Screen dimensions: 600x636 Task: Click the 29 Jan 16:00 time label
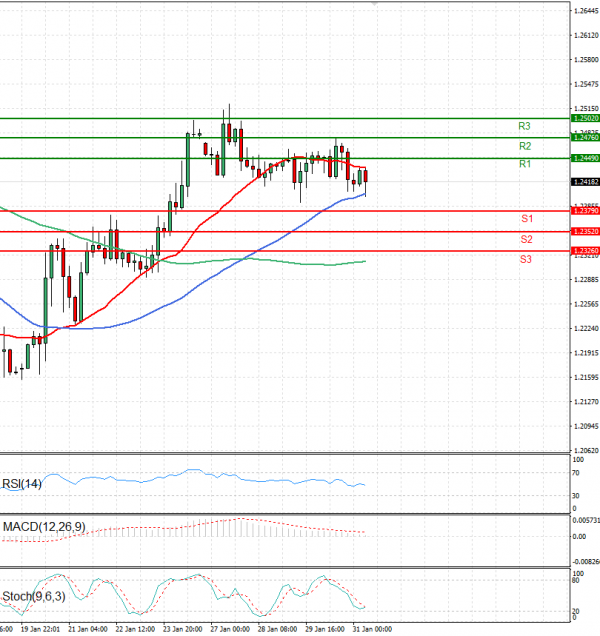[x=325, y=629]
